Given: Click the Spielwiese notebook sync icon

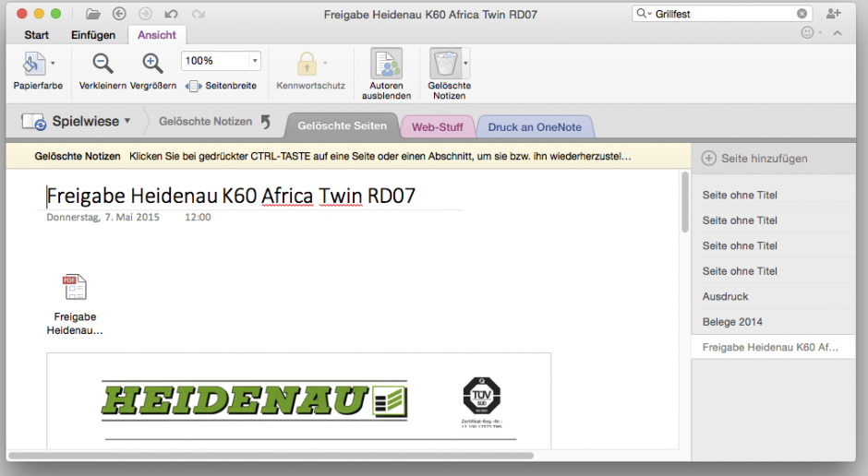Looking at the screenshot, I should click(33, 122).
